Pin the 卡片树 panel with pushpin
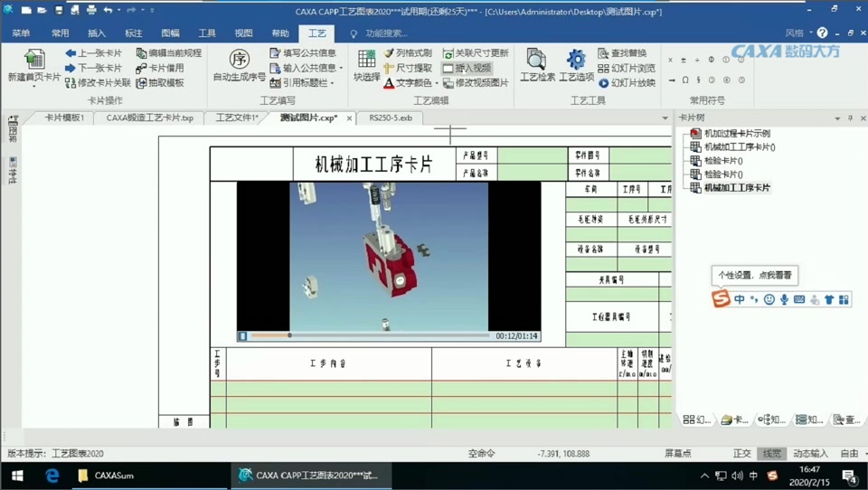Image resolution: width=868 pixels, height=490 pixels. coord(850,118)
